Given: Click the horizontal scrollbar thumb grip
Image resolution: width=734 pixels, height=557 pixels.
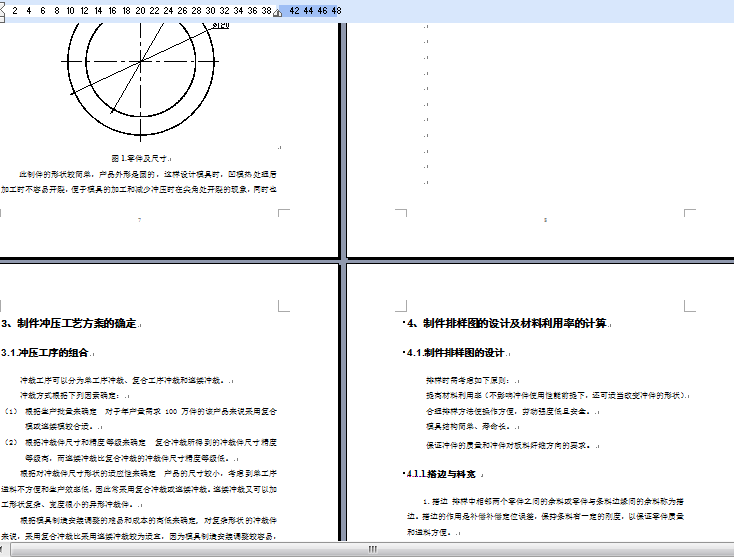Looking at the screenshot, I should click(x=372, y=549).
